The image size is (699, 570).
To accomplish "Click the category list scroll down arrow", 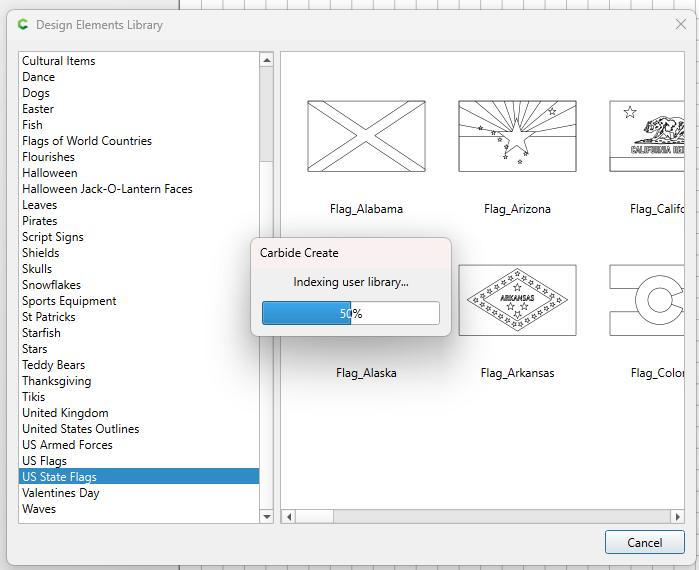I will point(267,517).
